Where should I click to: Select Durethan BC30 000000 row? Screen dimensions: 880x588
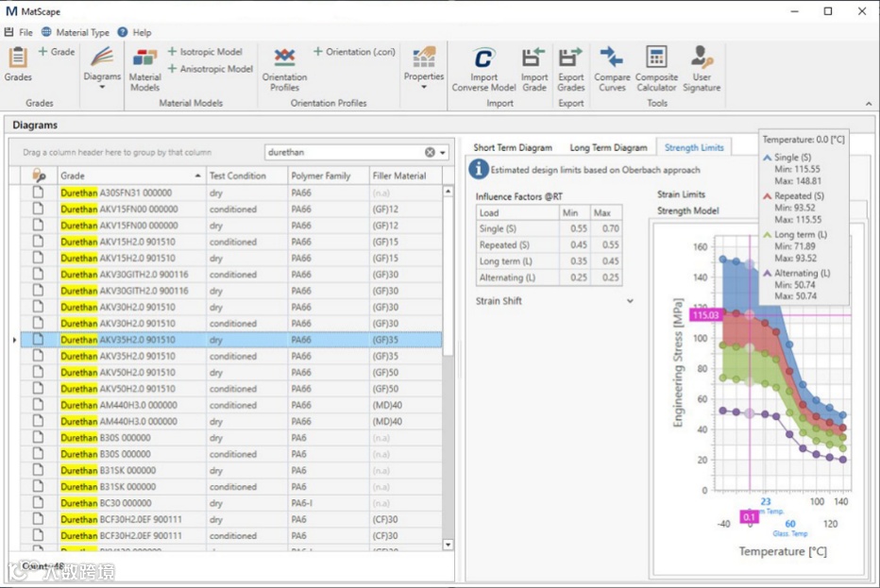231,503
